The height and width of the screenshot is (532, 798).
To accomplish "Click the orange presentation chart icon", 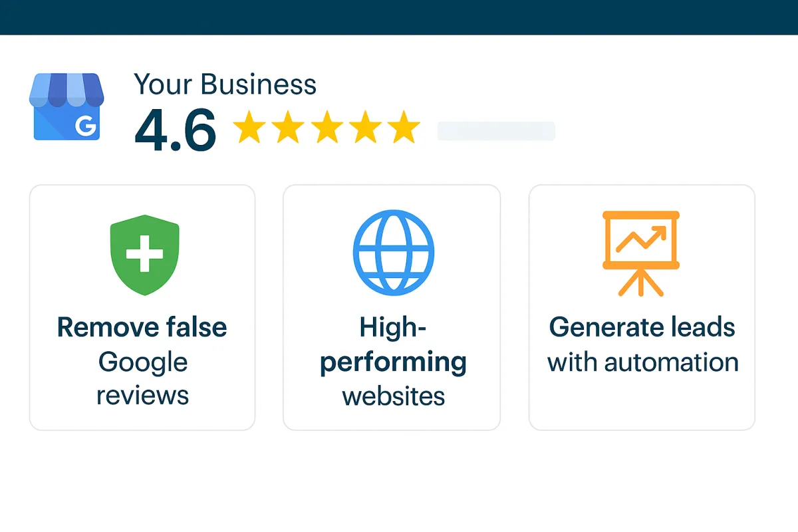I will 640,253.
